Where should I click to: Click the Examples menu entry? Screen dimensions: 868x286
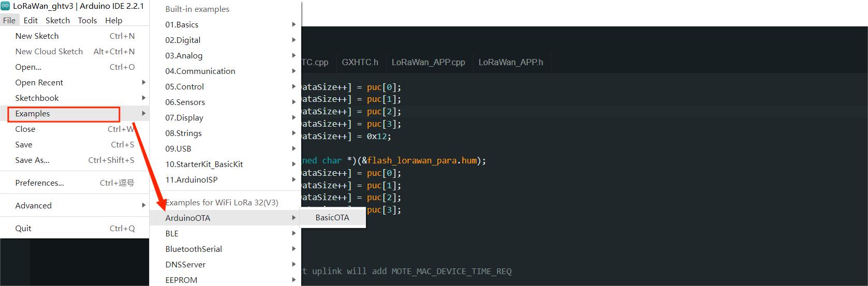[33, 114]
